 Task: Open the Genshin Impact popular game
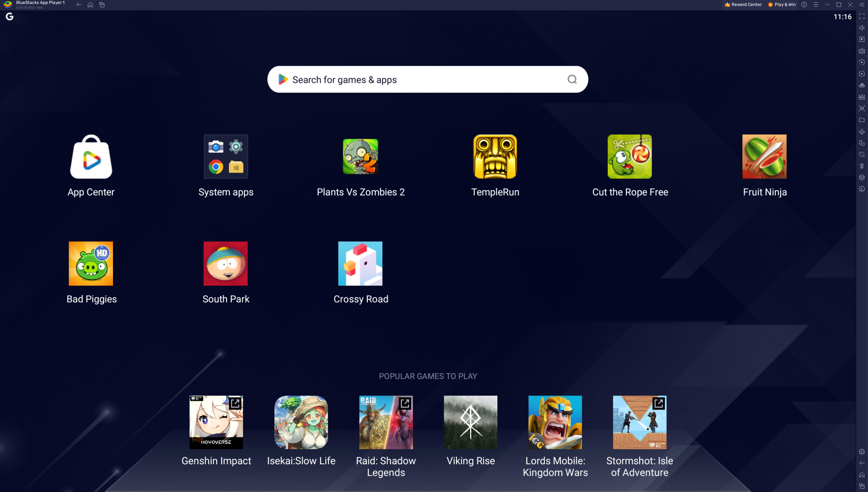click(x=216, y=422)
